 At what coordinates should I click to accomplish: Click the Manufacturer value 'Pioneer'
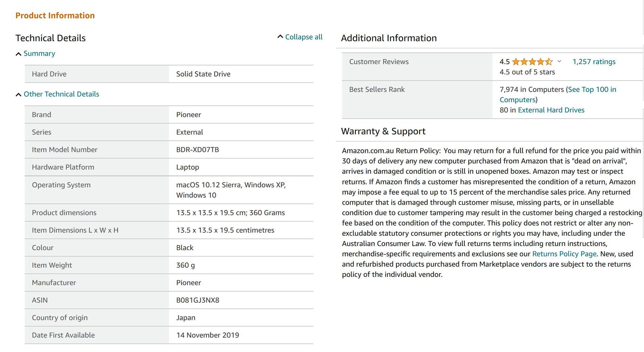click(189, 283)
